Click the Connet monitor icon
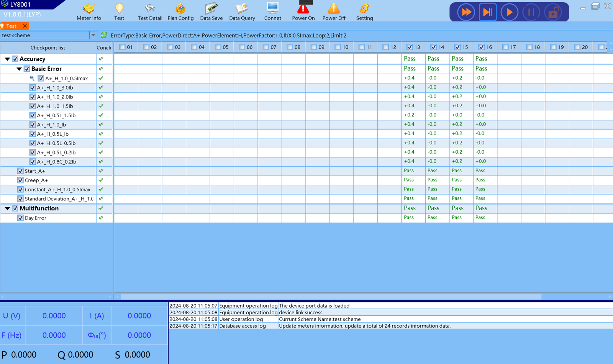The width and height of the screenshot is (613, 364). pos(273,12)
